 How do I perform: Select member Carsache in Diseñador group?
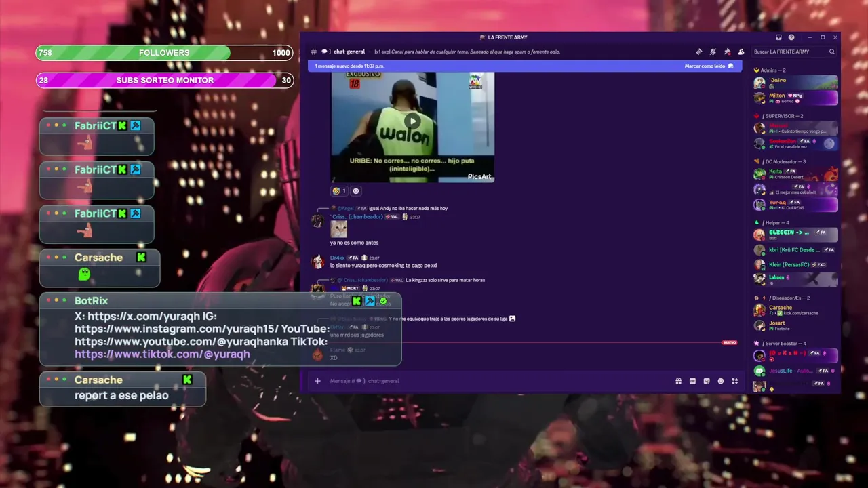click(795, 310)
